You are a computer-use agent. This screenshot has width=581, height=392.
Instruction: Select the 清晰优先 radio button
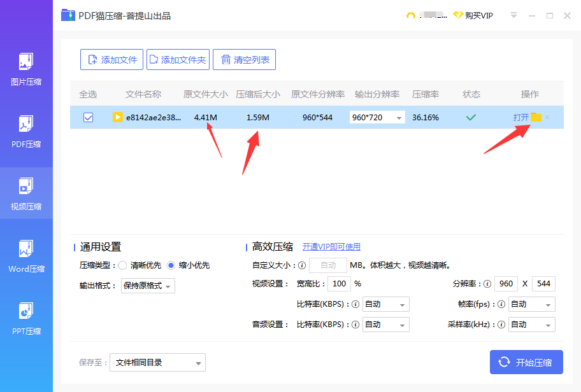122,265
